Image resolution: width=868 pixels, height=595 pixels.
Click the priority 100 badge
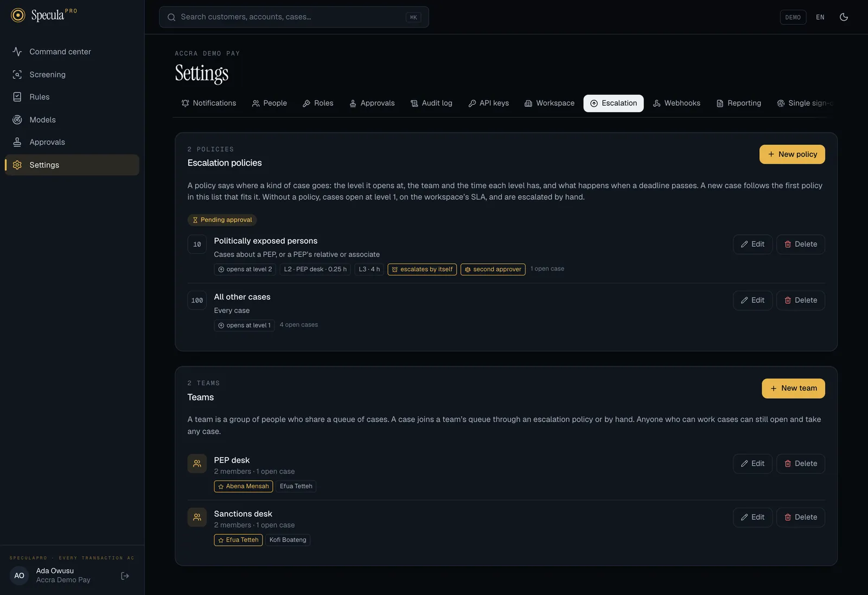tap(197, 300)
